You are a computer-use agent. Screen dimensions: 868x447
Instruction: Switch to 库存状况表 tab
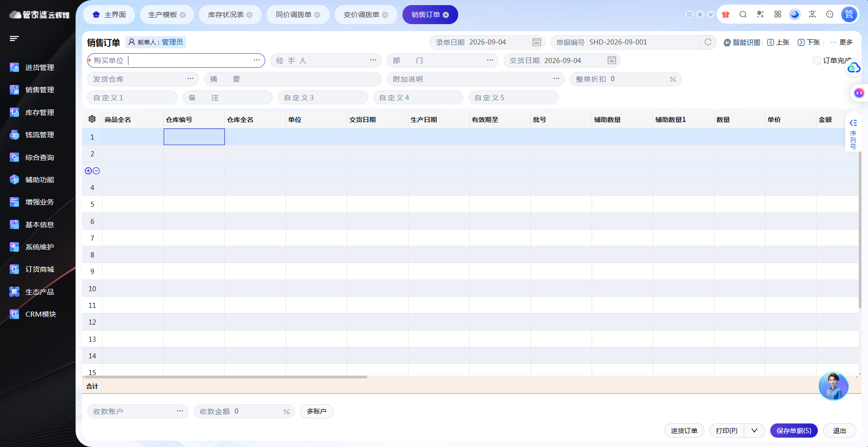pos(230,14)
